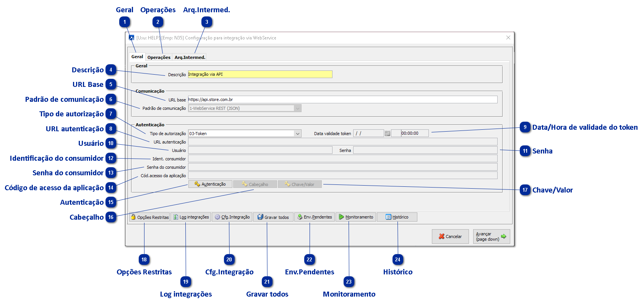Focus the Ident. consumidor field
This screenshot has width=644, height=305.
pos(342,159)
